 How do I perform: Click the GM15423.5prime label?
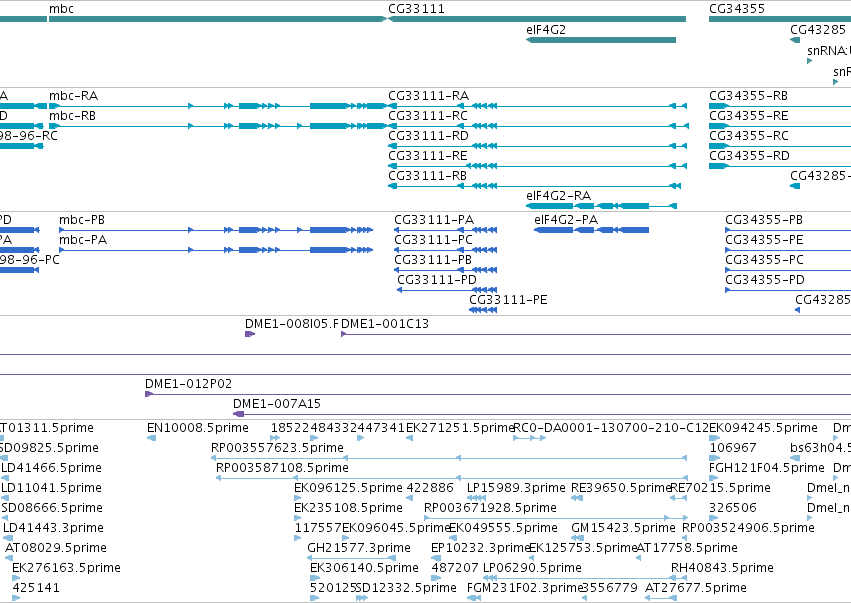coord(624,529)
